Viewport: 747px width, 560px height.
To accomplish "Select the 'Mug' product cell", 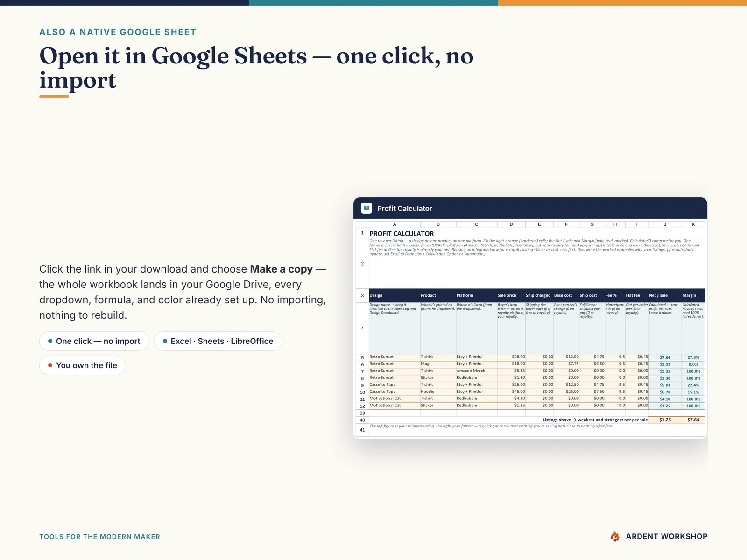I will coord(438,364).
